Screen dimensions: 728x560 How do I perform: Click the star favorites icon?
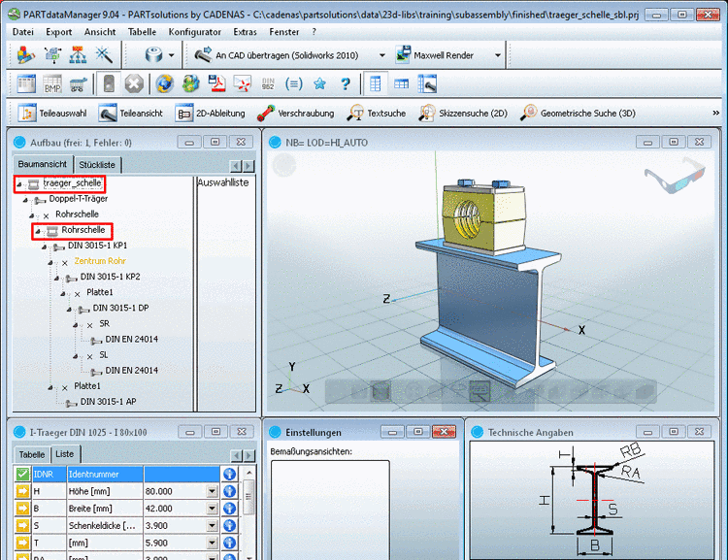[x=320, y=84]
